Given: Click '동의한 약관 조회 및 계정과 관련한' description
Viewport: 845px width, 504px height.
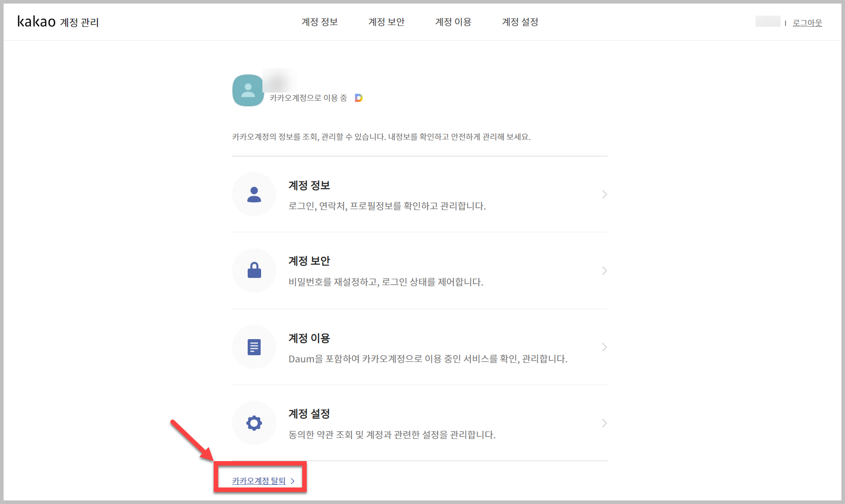Looking at the screenshot, I should pyautogui.click(x=392, y=435).
